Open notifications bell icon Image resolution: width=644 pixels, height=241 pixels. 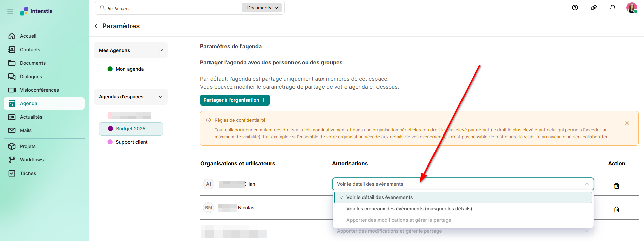tap(613, 8)
